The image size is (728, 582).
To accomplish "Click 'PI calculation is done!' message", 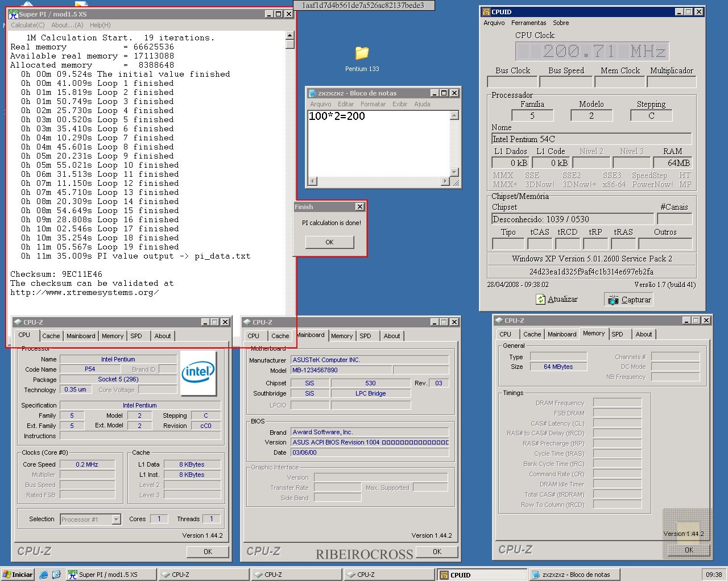I will [331, 223].
